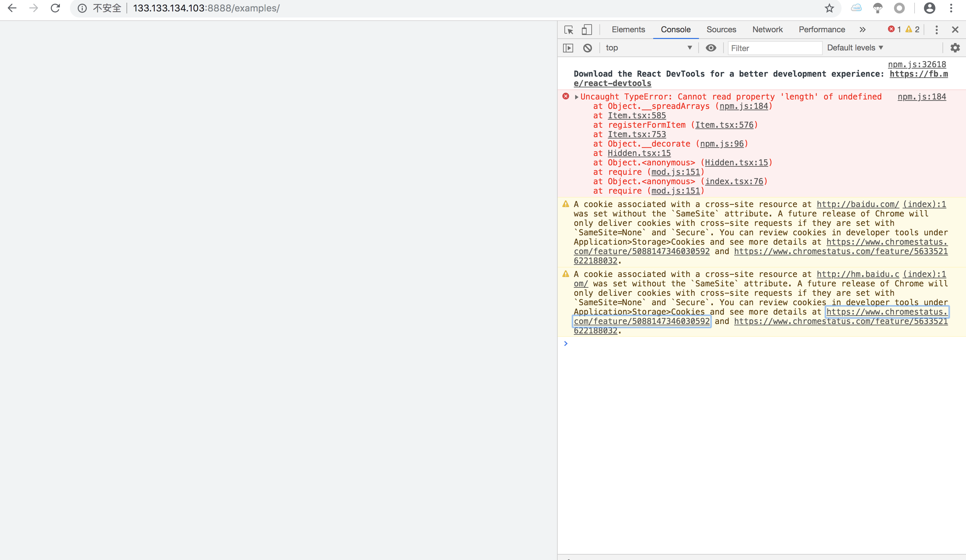Create a live expression with the eye icon
This screenshot has width=966, height=560.
(x=711, y=48)
